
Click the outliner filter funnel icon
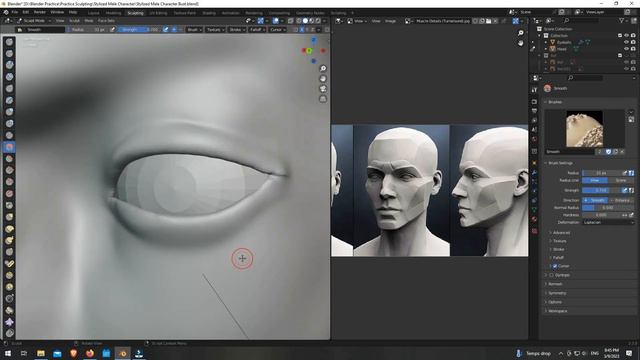coord(621,20)
